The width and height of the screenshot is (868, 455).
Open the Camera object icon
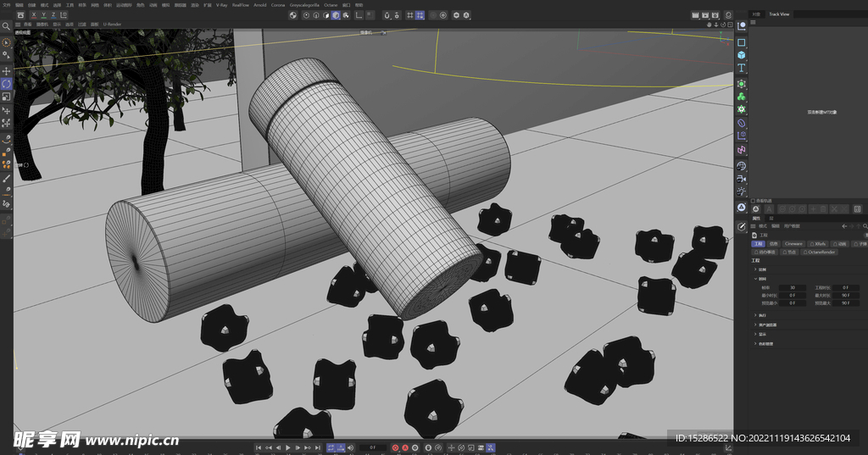click(741, 179)
